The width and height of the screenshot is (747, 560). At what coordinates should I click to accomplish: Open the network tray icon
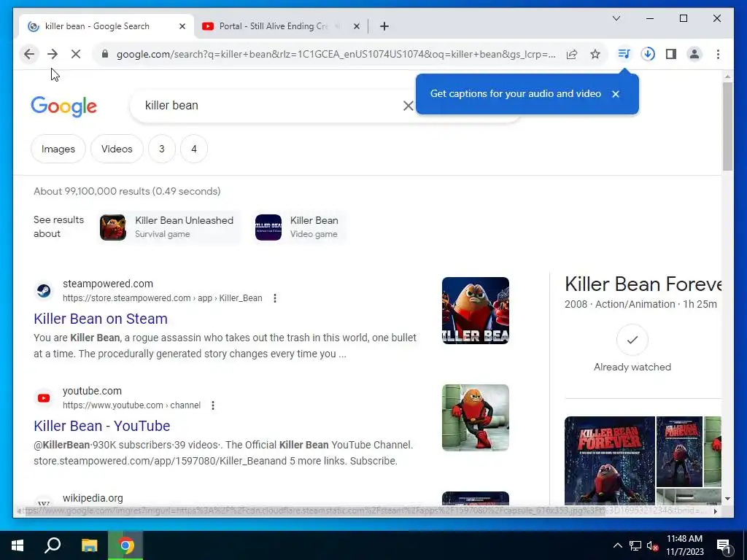click(x=635, y=545)
